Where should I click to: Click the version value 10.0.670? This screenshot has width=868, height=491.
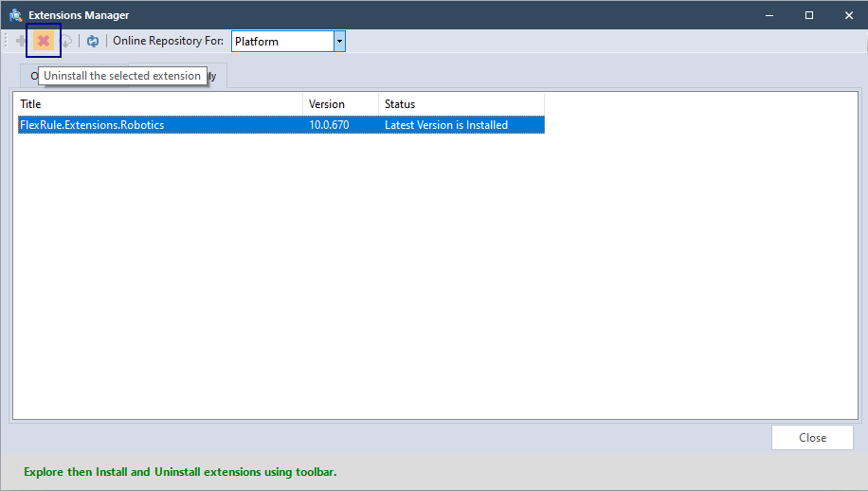329,125
